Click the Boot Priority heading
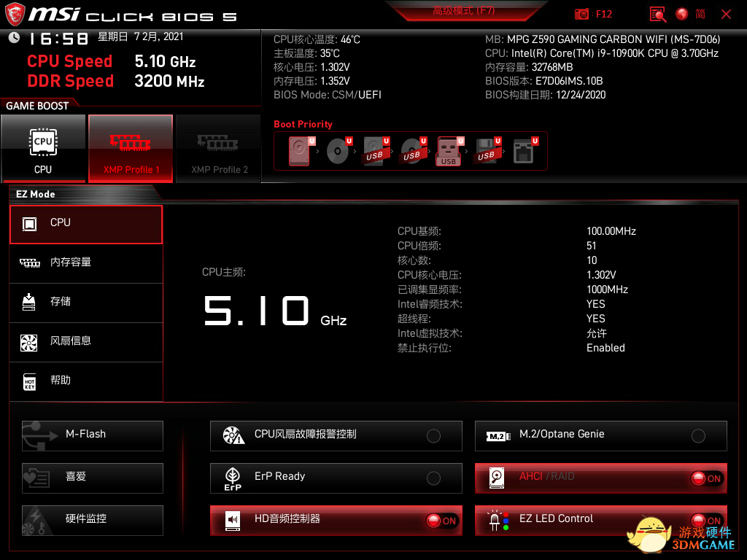 303,124
